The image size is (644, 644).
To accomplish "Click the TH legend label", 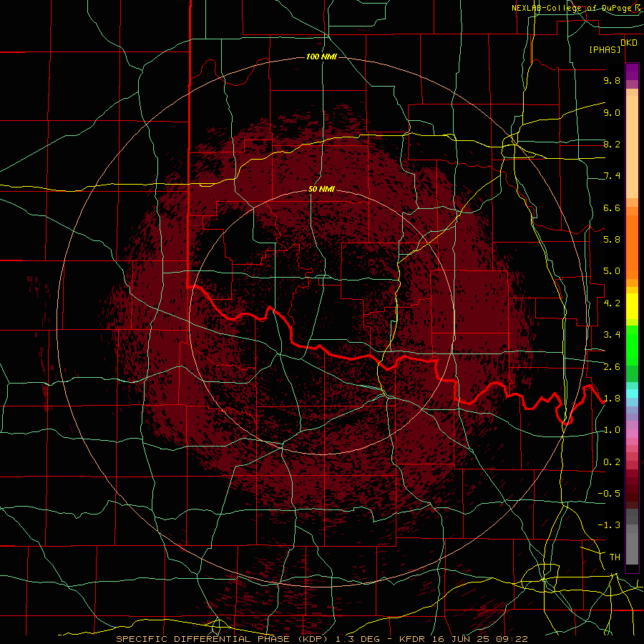I will tap(615, 557).
